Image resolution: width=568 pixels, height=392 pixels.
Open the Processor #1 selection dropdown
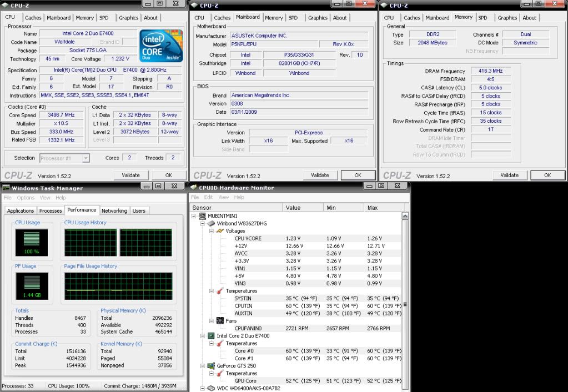pyautogui.click(x=86, y=158)
